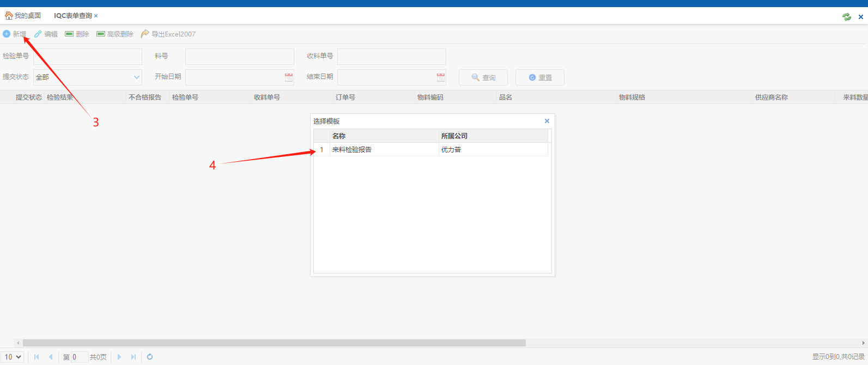The width and height of the screenshot is (868, 365).
Task: Open the page size selector showing 10
Action: [13, 357]
